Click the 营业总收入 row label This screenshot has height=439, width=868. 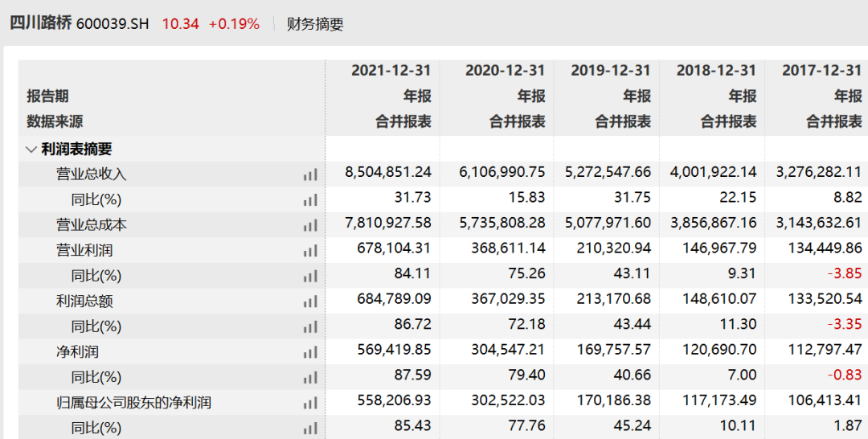(92, 174)
